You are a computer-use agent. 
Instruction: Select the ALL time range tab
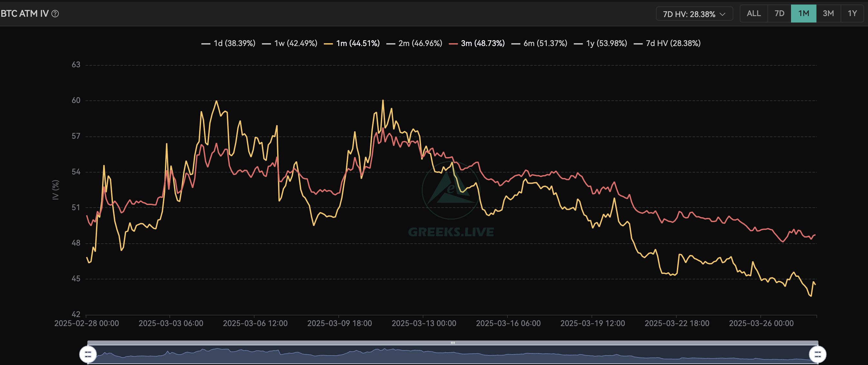[753, 14]
